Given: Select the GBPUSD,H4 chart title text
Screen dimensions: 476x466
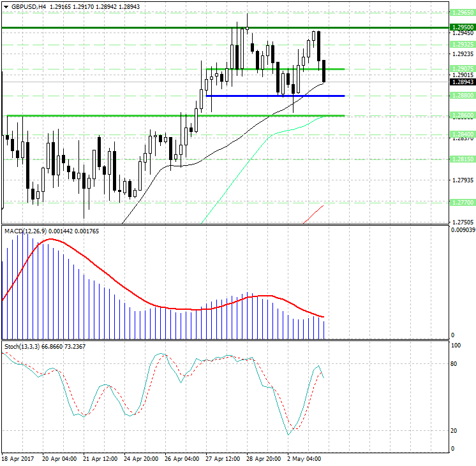Looking at the screenshot, I should tap(29, 6).
